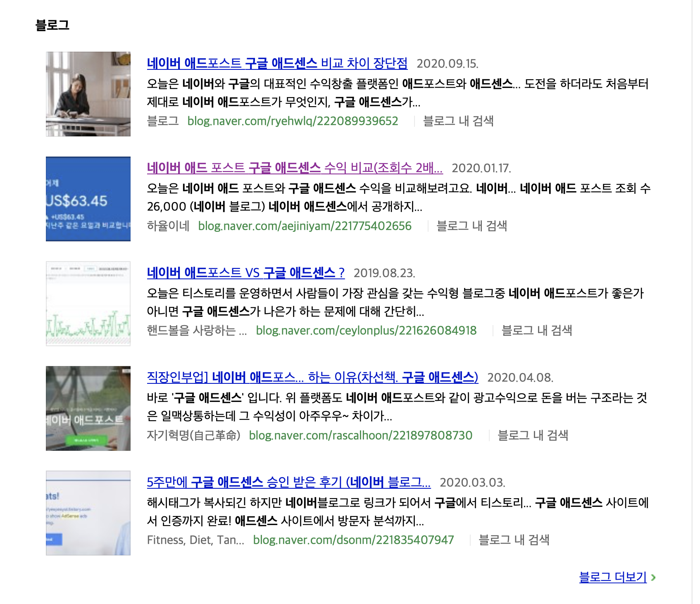Click 블로그 더보기 link
Screen dimensions: 700x604
613,577
